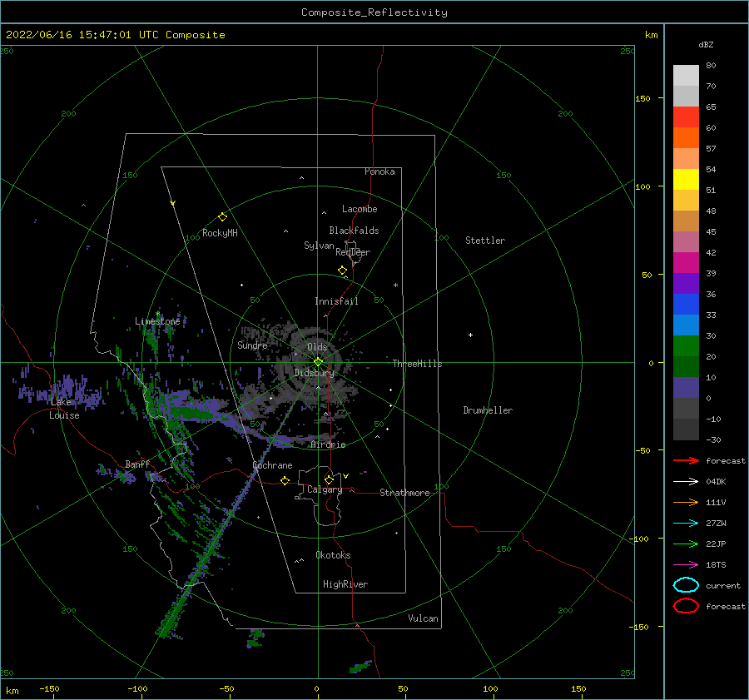
Task: Click the RockyMH label
Action: click(220, 233)
